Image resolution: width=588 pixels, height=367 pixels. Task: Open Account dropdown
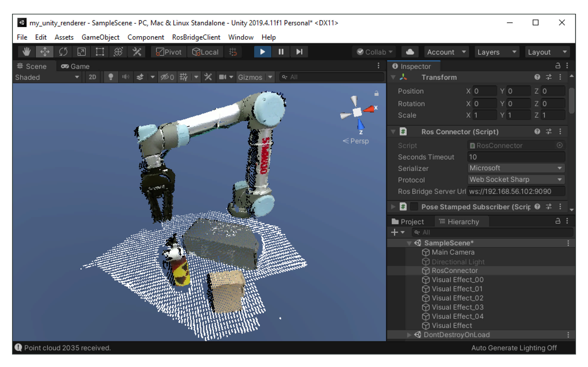click(x=446, y=52)
